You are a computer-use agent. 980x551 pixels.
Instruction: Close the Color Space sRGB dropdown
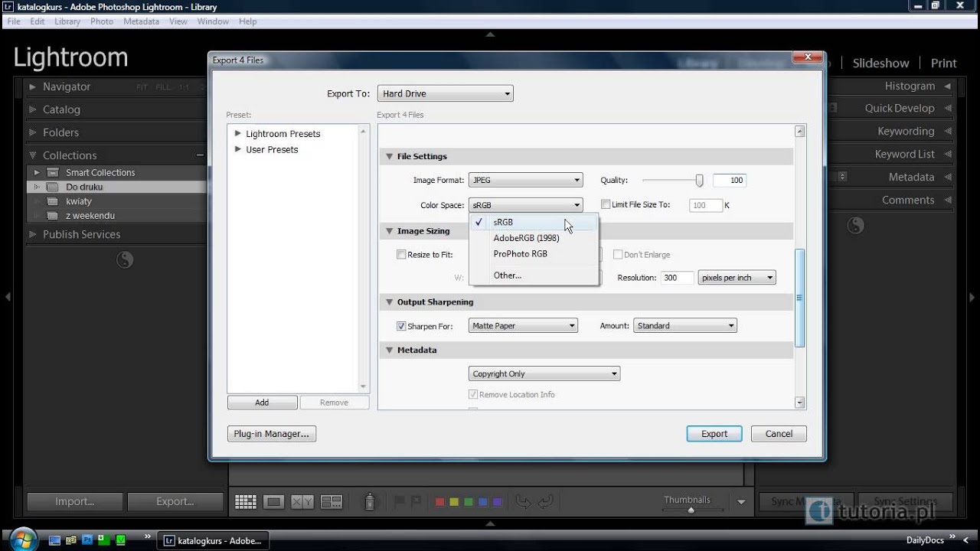click(x=525, y=205)
